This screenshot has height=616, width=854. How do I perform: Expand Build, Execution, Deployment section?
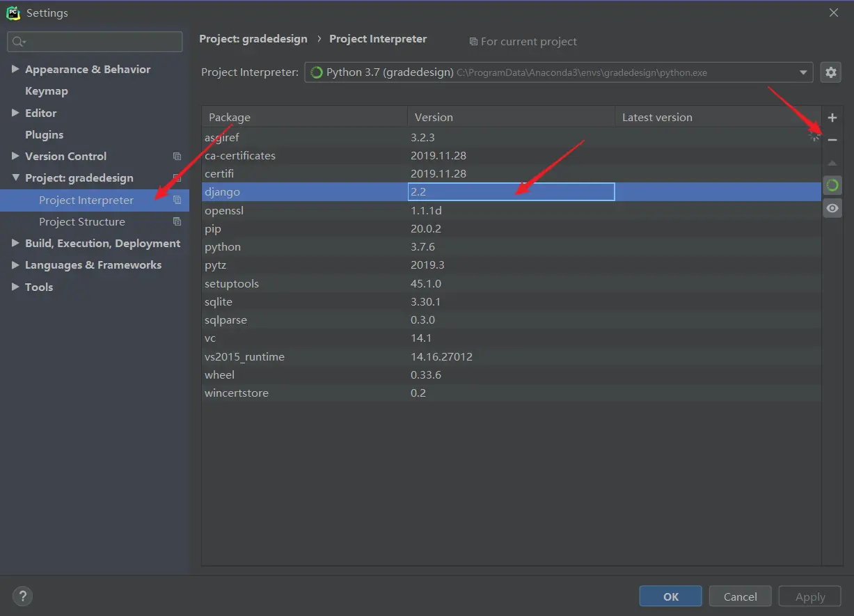click(x=15, y=243)
